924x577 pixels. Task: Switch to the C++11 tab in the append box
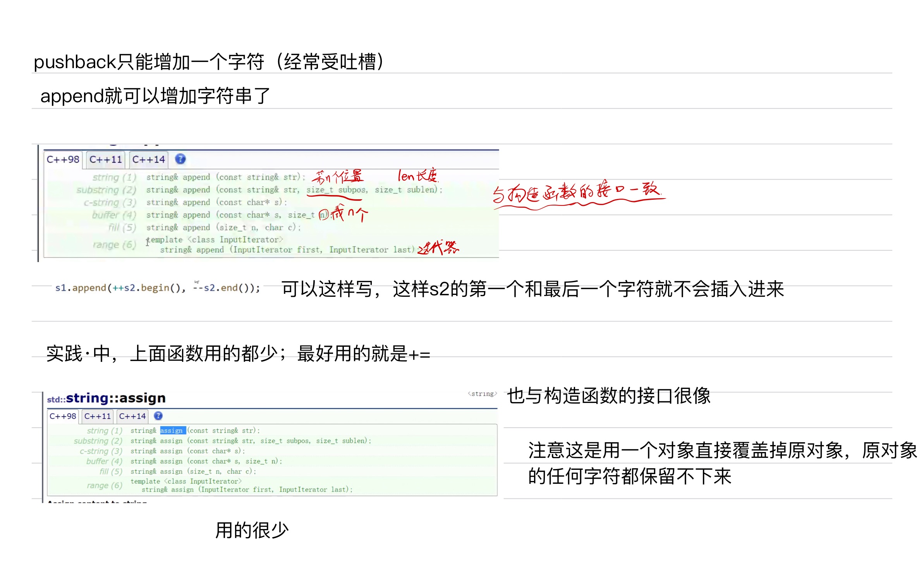pyautogui.click(x=105, y=159)
